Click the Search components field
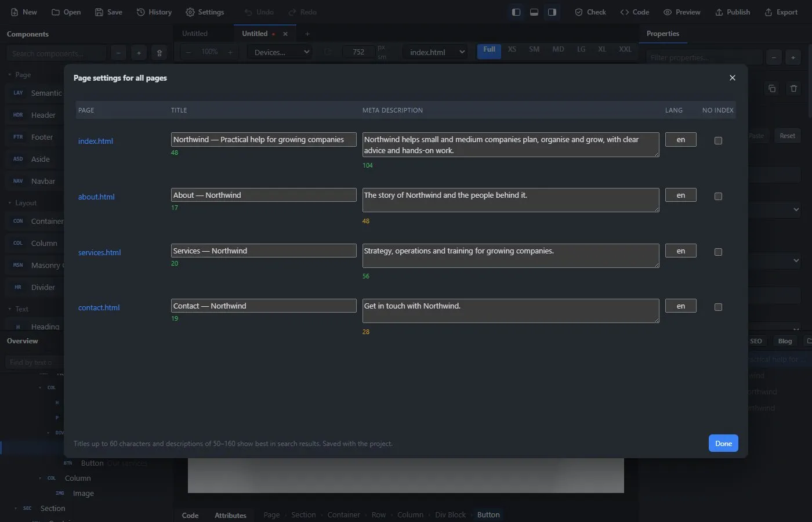Image resolution: width=812 pixels, height=522 pixels. (x=56, y=53)
